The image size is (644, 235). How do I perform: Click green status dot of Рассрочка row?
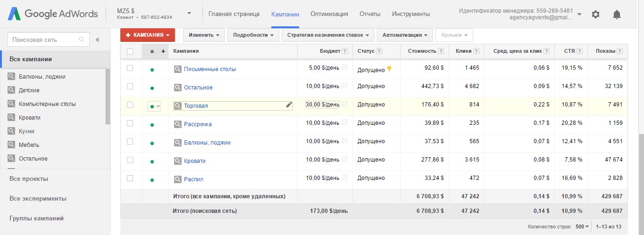152,125
